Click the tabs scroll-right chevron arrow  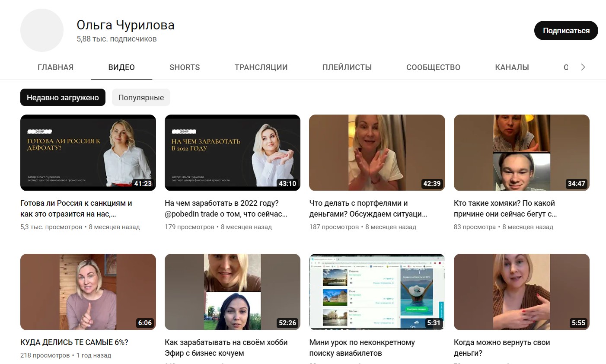[583, 67]
